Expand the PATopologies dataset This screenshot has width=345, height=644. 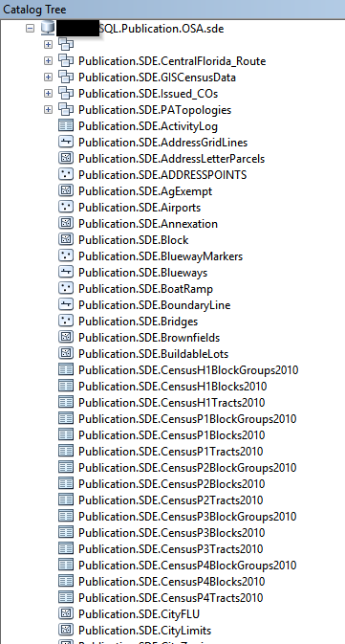(49, 110)
